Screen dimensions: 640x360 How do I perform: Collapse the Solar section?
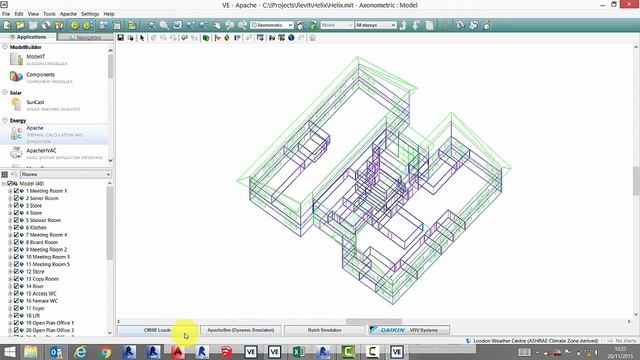point(5,93)
